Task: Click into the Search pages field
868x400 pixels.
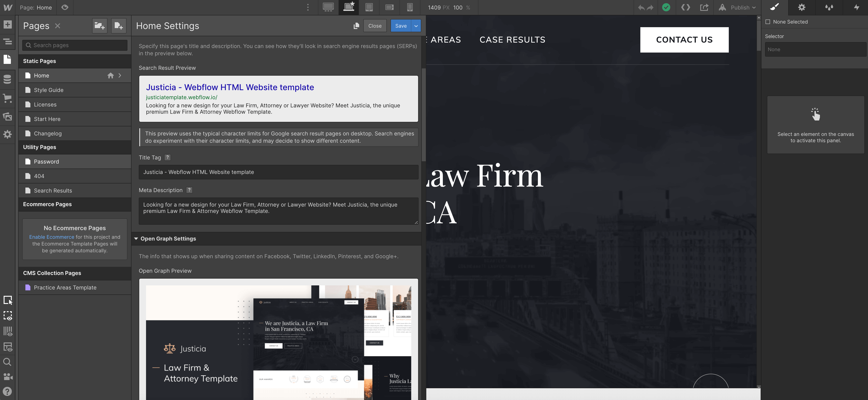Action: pyautogui.click(x=74, y=45)
